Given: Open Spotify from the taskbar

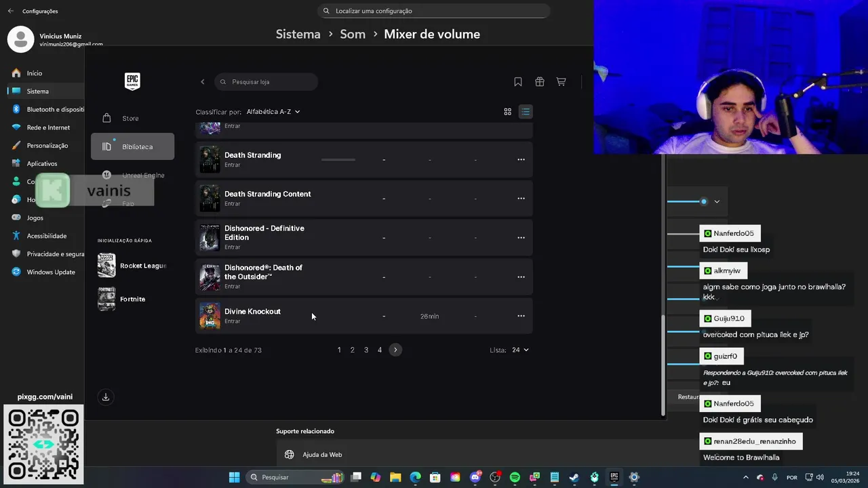Looking at the screenshot, I should click(x=515, y=477).
